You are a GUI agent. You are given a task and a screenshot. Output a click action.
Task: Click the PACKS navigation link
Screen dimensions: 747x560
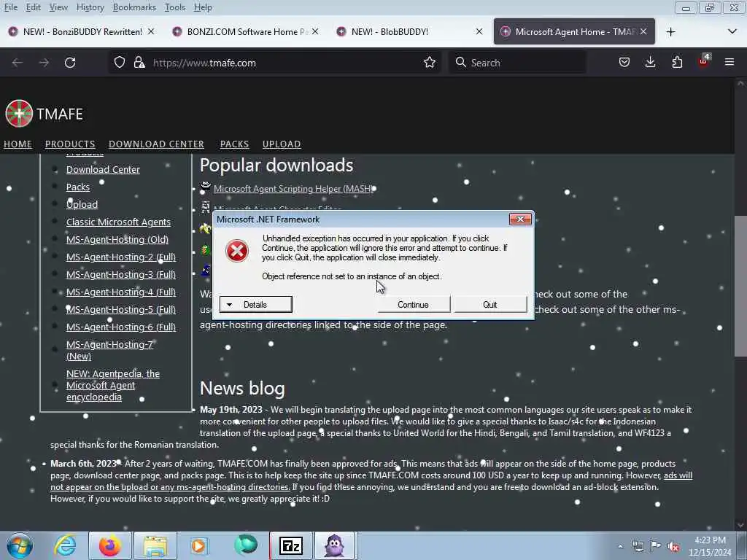234,144
